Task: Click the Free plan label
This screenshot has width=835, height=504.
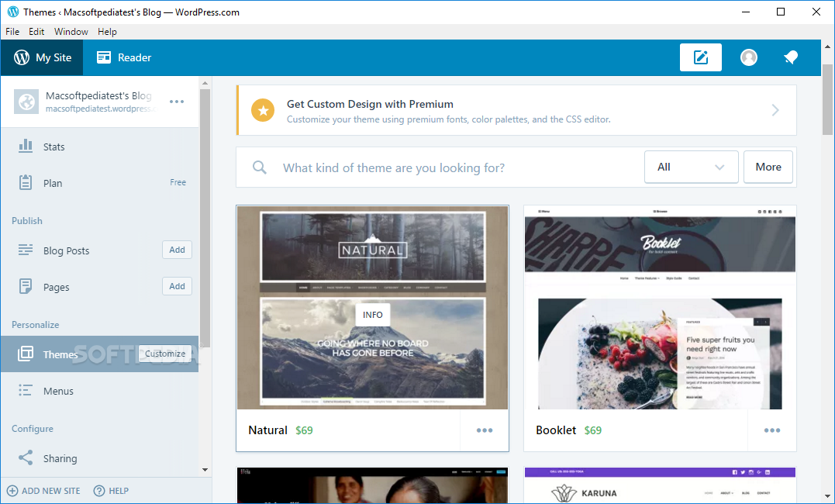Action: click(x=178, y=182)
